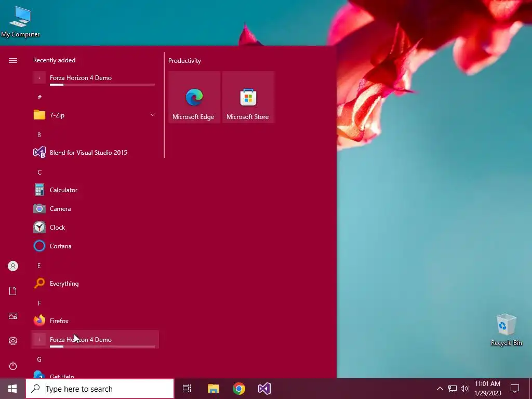Click the Windows Start button

point(12,389)
